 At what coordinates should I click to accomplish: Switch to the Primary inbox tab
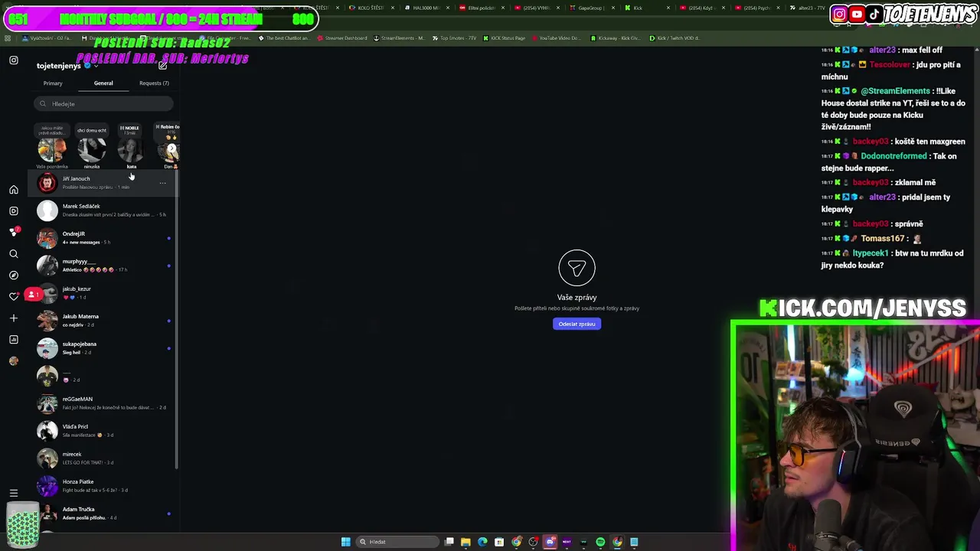click(x=53, y=83)
